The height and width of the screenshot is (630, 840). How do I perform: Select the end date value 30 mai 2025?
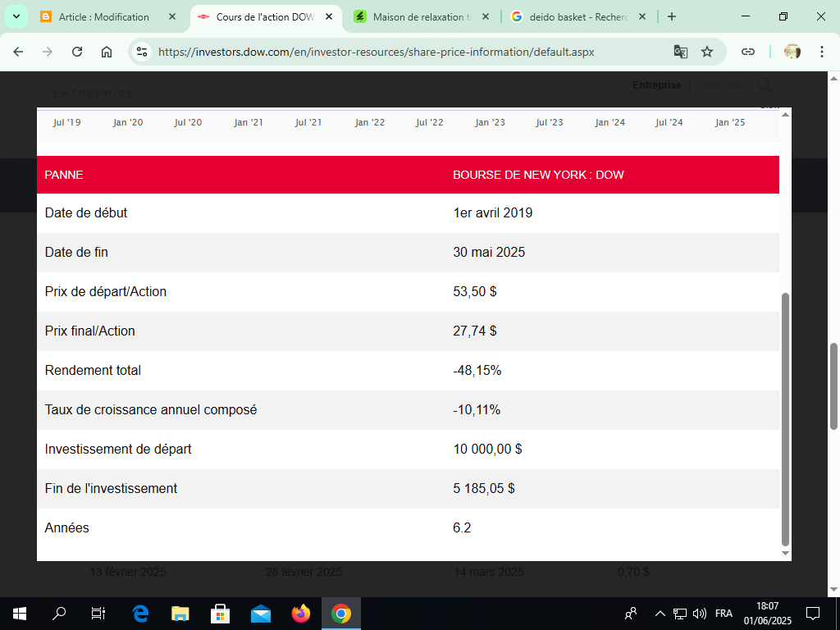489,253
